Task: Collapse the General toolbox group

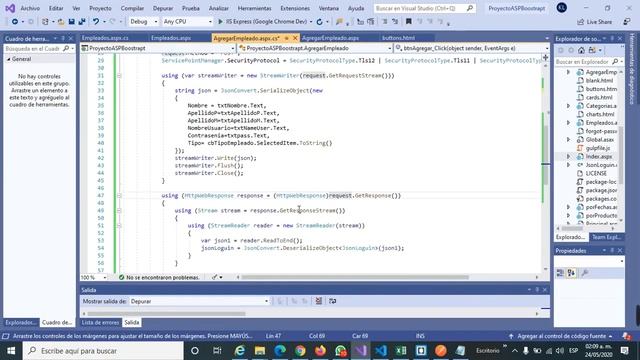Action: pos(9,59)
